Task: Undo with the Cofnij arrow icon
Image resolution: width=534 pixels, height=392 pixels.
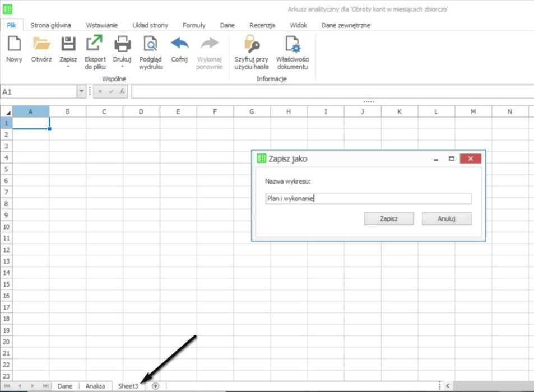Action: coord(179,44)
